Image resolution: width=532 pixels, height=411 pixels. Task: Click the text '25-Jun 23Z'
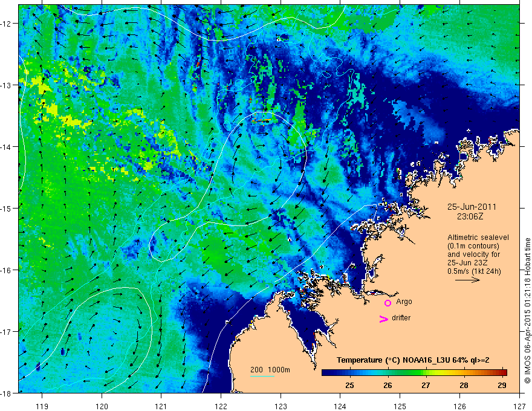(467, 263)
